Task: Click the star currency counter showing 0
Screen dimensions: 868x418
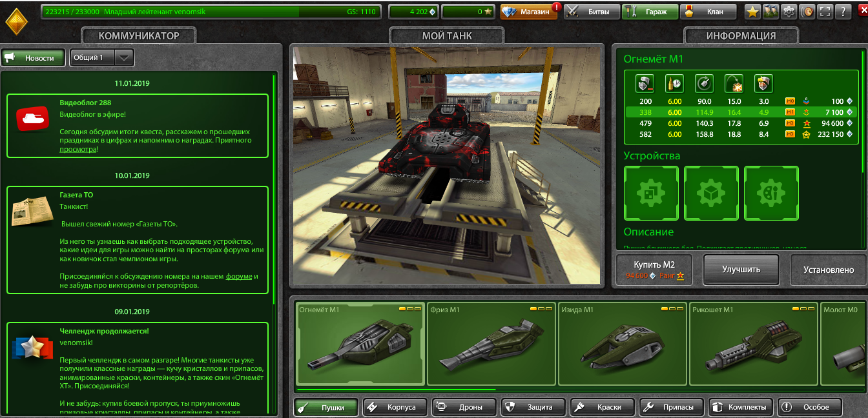Action: (469, 12)
